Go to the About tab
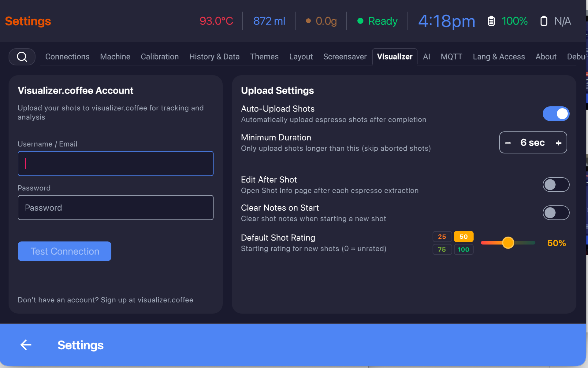The height and width of the screenshot is (368, 588). pos(546,57)
